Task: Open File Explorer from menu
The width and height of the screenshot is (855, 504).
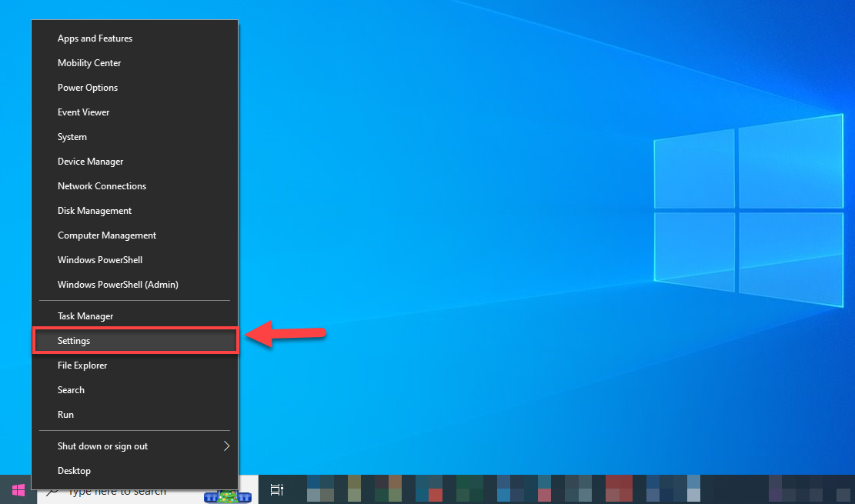Action: tap(135, 365)
